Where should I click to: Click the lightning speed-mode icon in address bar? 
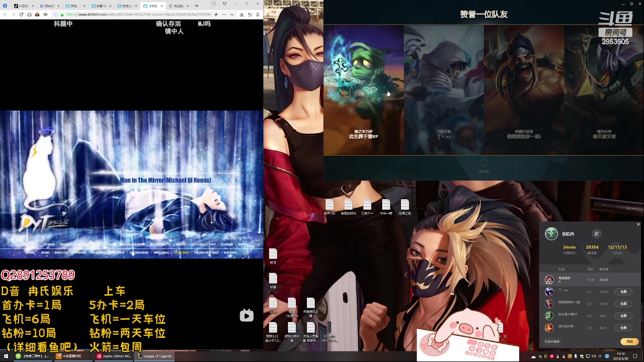(x=216, y=15)
